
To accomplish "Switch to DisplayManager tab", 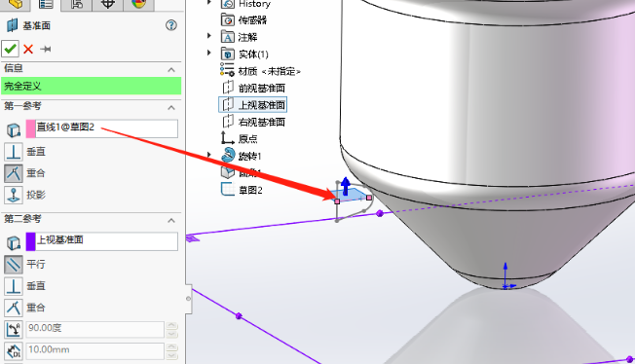I will (138, 4).
